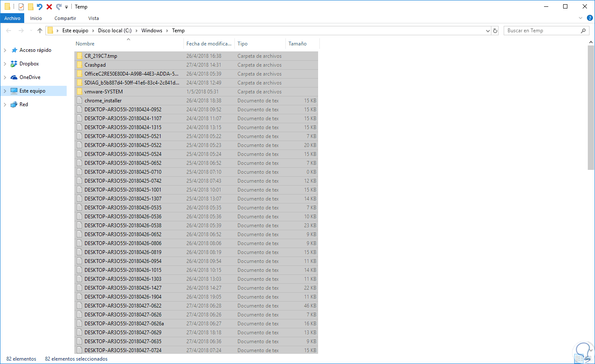595x364 pixels.
Task: Expand the ribbon with the chevron
Action: 581,18
